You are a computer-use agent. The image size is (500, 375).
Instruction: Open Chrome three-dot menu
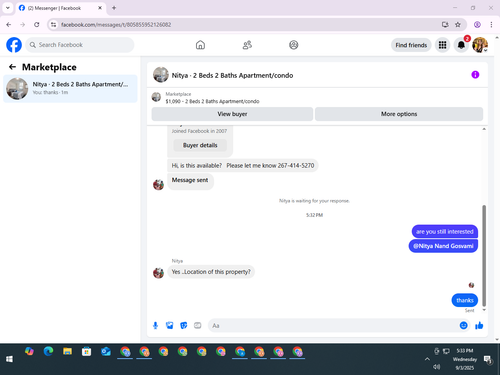pos(491,25)
